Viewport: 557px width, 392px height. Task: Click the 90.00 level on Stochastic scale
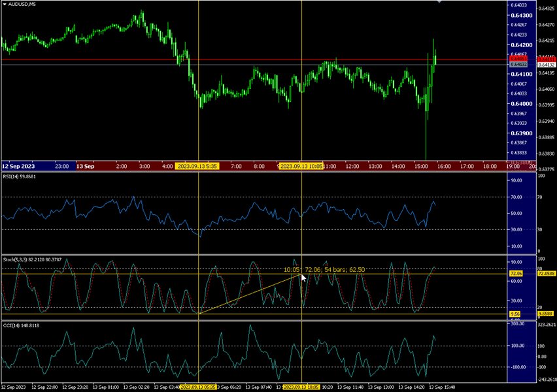tap(516, 262)
